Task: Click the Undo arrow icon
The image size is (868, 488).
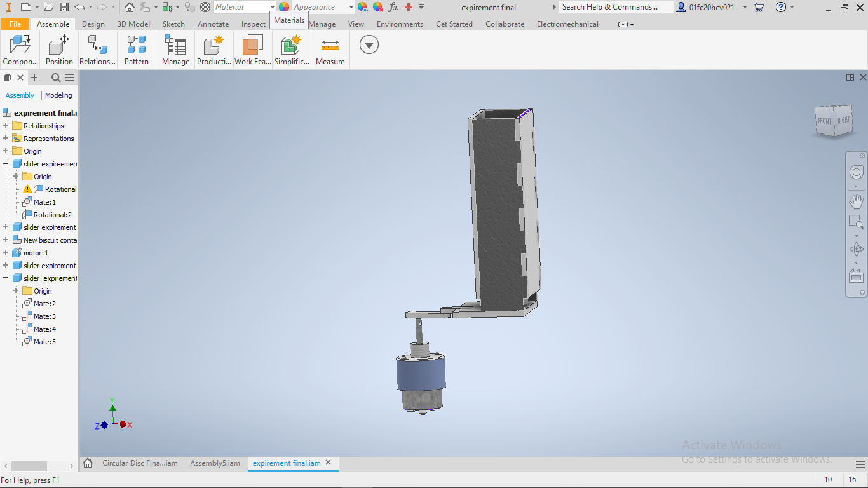Action: [x=79, y=7]
